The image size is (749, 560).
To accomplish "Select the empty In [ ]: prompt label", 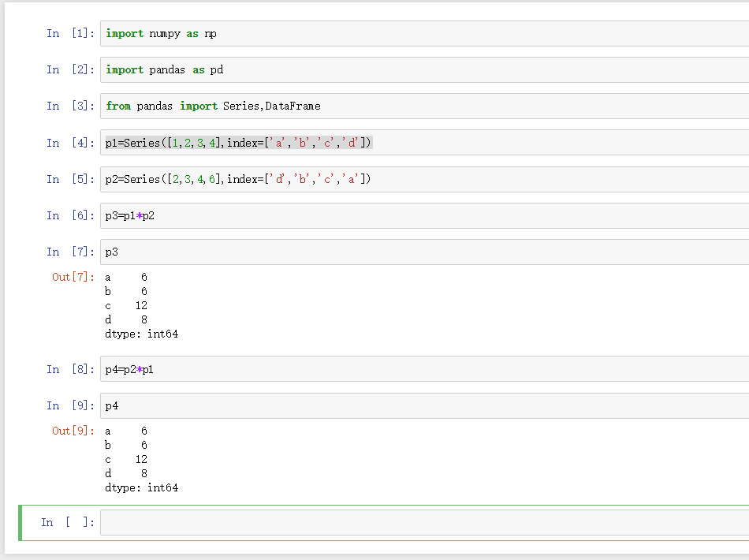I will coord(67,522).
